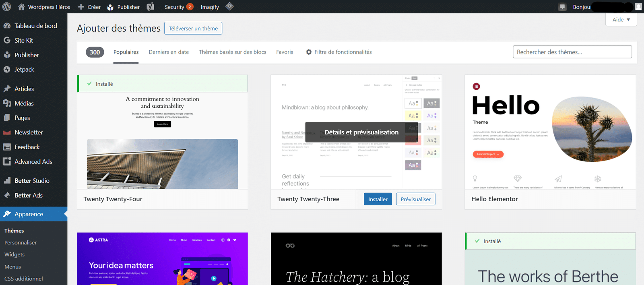The width and height of the screenshot is (644, 285).
Task: Open Thèmes basés sur des blocs tab
Action: click(232, 52)
